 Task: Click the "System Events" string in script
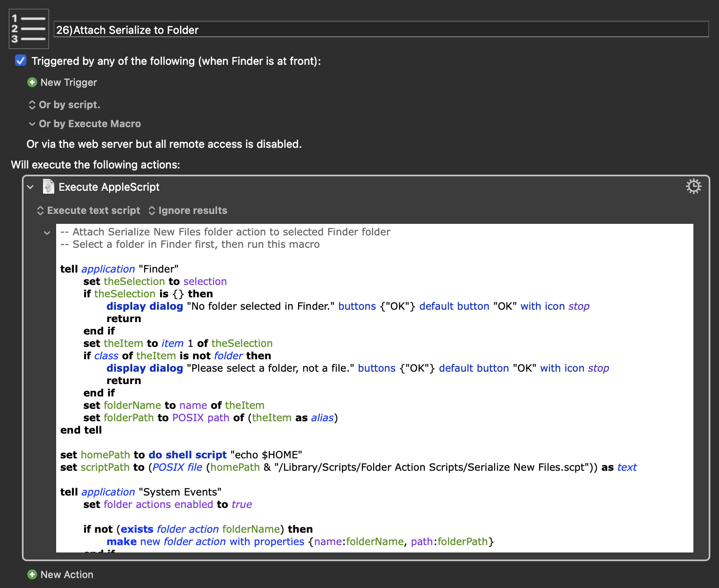180,492
